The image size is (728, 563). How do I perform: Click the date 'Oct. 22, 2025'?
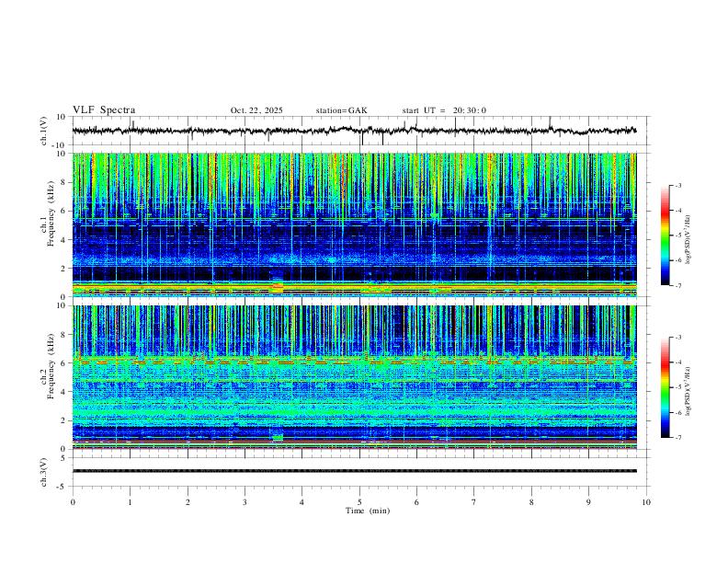[256, 110]
